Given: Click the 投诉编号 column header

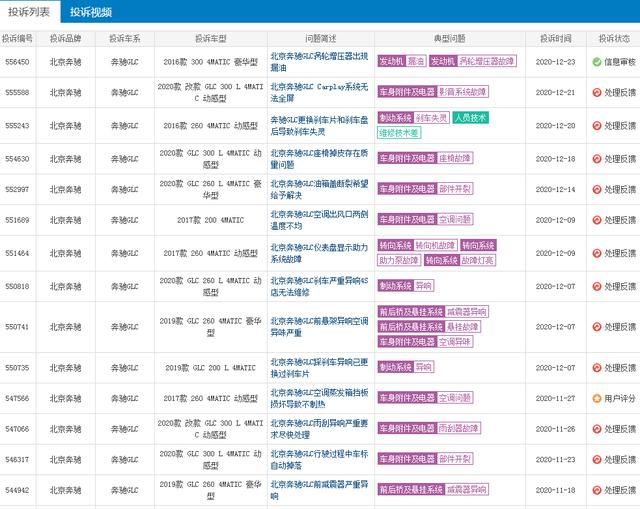Looking at the screenshot, I should point(18,39).
